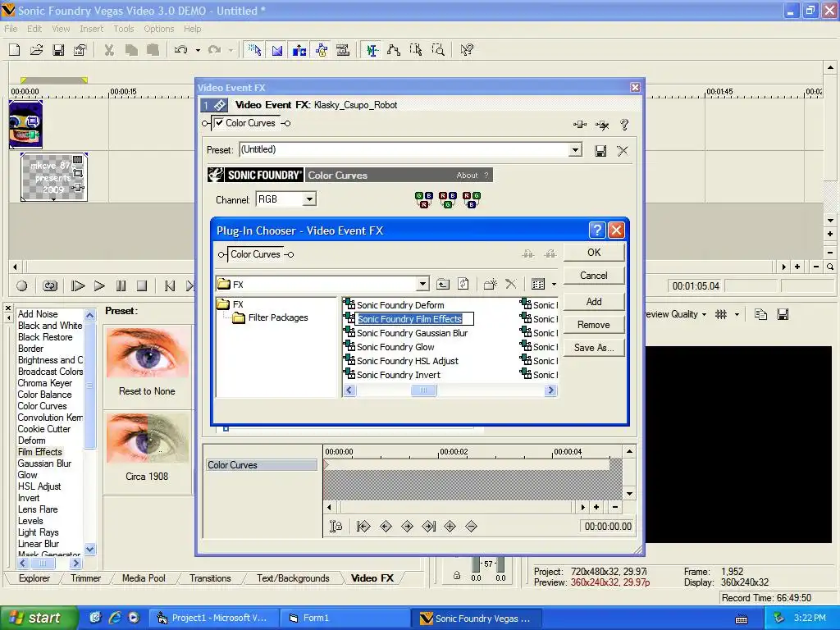
Task: Open the Tools menu
Action: click(124, 29)
